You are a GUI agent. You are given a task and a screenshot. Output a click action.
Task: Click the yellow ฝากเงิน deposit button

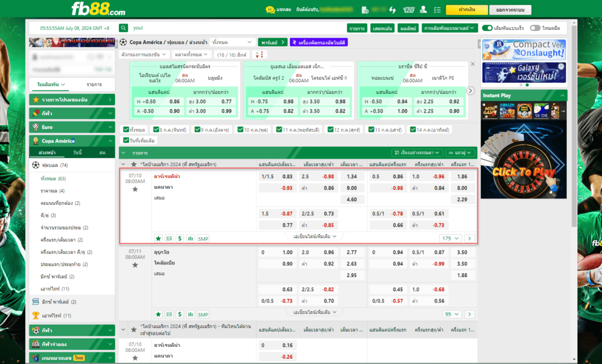(x=467, y=9)
